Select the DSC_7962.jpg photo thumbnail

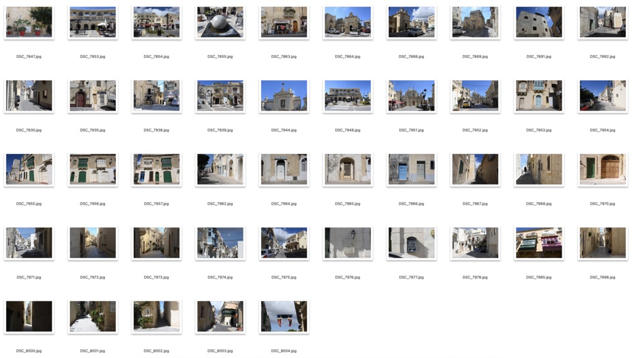click(220, 169)
